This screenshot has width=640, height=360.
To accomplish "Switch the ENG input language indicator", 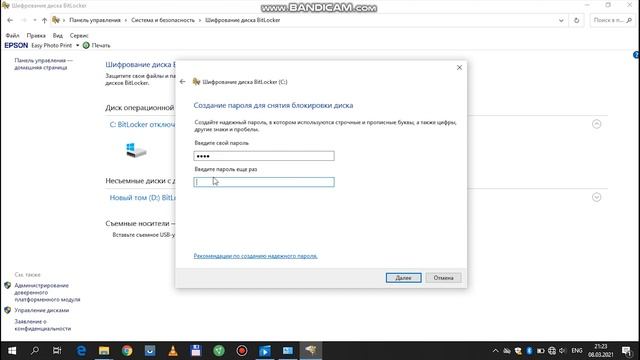I will pos(576,351).
